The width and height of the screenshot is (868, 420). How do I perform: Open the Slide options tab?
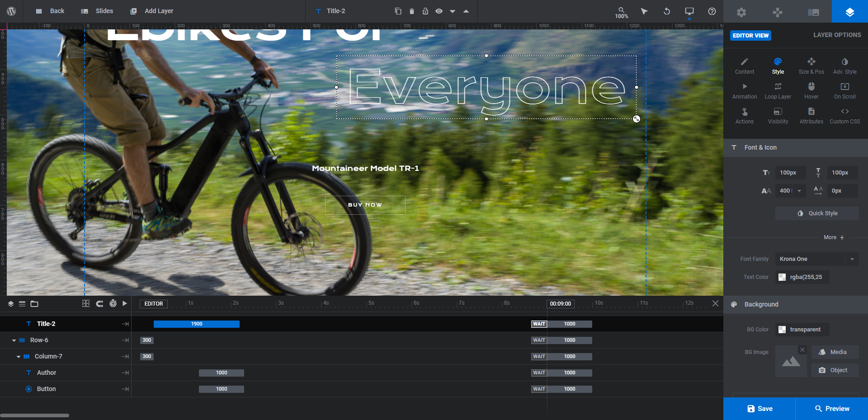click(814, 11)
